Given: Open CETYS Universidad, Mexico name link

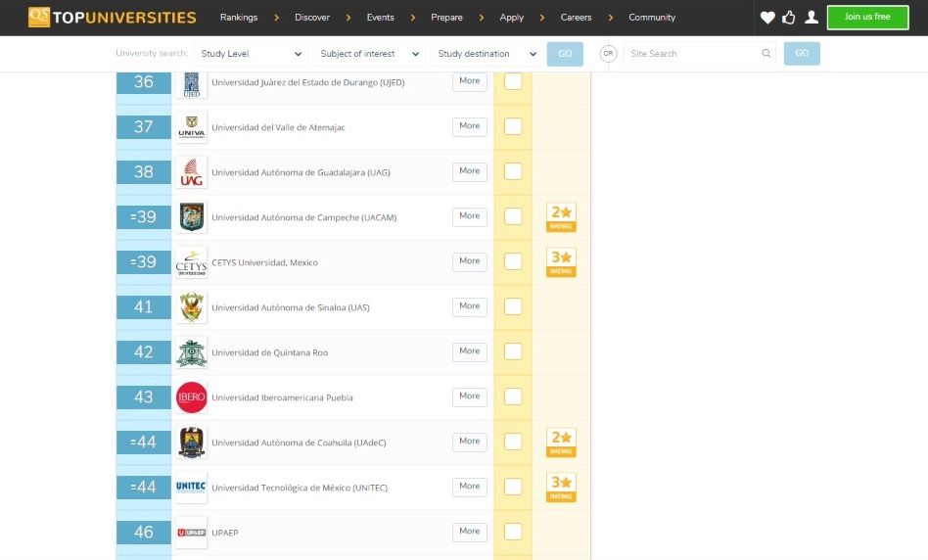Looking at the screenshot, I should pyautogui.click(x=264, y=262).
